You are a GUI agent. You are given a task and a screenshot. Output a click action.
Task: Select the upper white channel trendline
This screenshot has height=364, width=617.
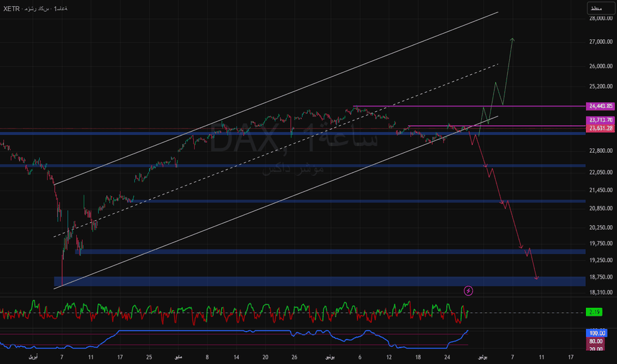pos(275,99)
